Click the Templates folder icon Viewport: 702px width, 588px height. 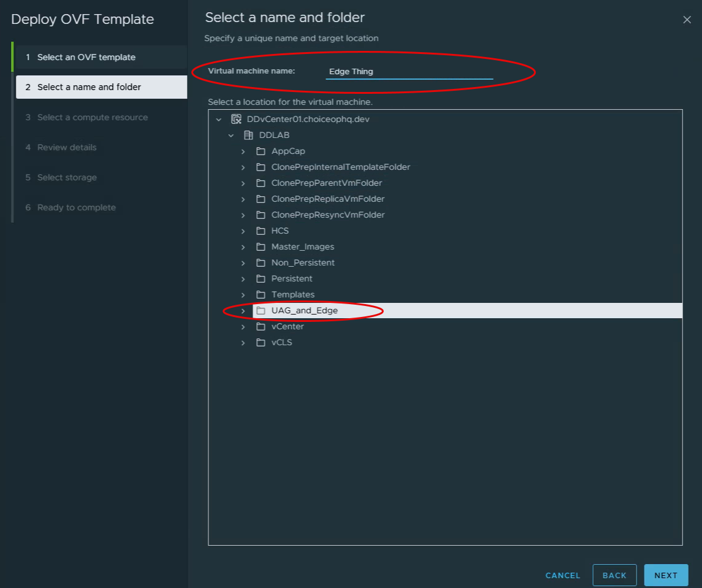coord(261,294)
